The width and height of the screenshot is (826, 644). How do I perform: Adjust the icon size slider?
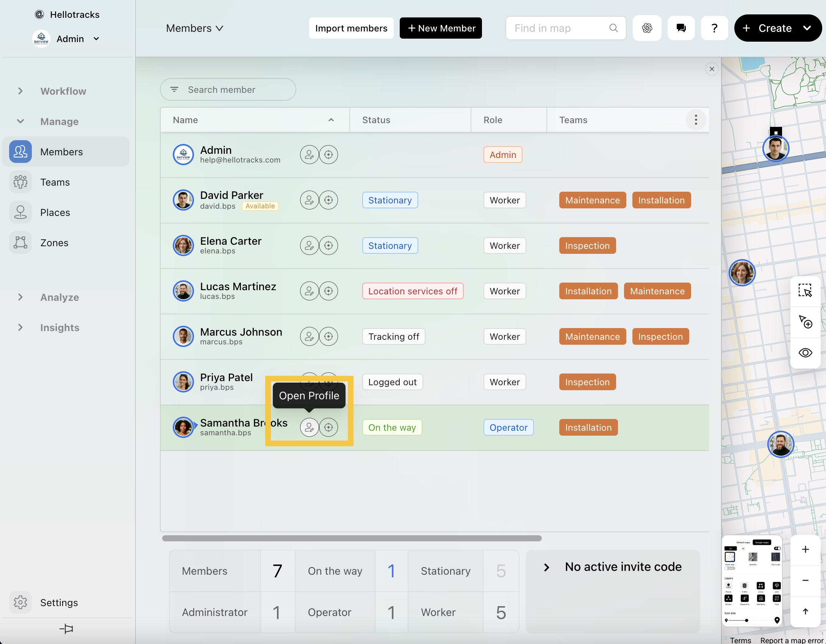[x=746, y=621]
